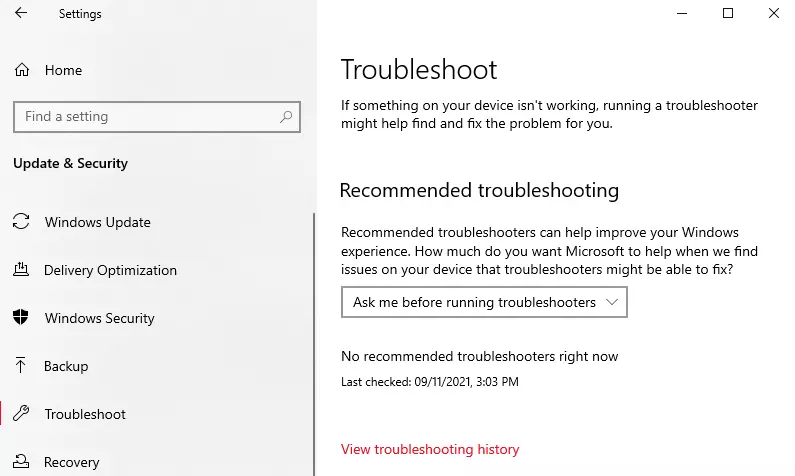The width and height of the screenshot is (795, 476).
Task: Open the Ask me before running troubleshooters dropdown
Action: click(x=484, y=302)
